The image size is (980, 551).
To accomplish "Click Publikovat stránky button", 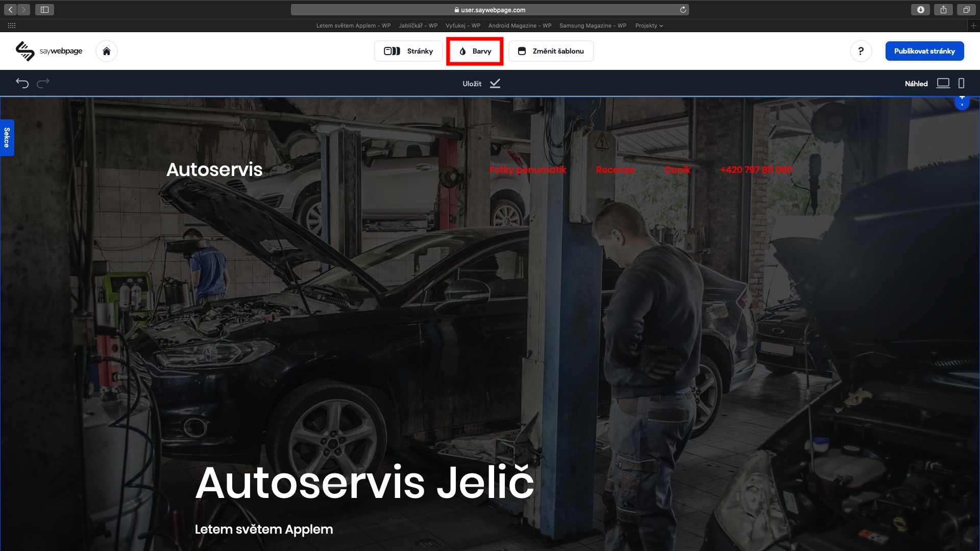I will click(x=924, y=51).
